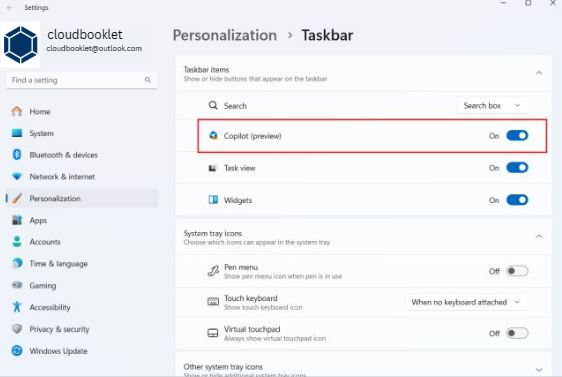Click the System tray icons heading text
The height and width of the screenshot is (377, 562).
pos(213,233)
